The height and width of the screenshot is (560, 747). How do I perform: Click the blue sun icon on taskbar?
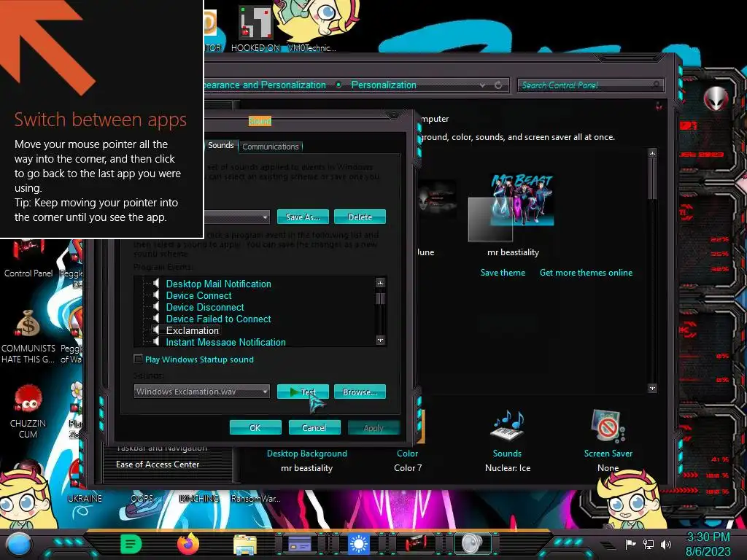359,544
